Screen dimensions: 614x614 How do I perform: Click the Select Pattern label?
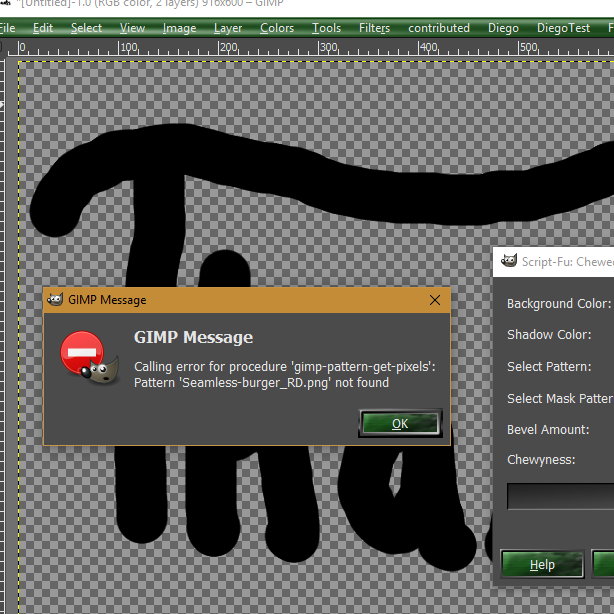(x=549, y=367)
